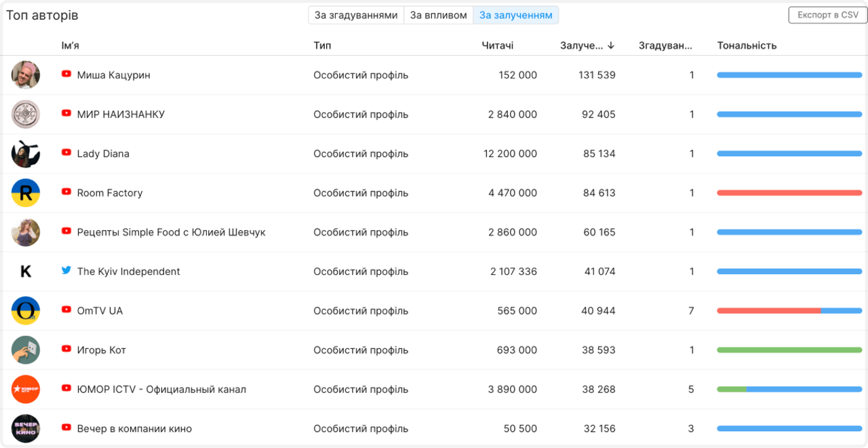Viewport: 868px width, 448px height.
Task: Open Room Factory avatar
Action: (26, 193)
